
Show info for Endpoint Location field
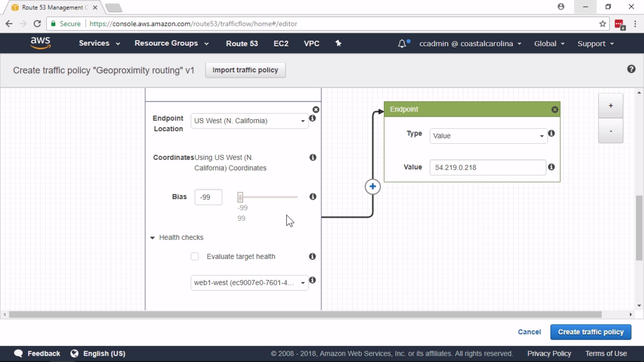[313, 118]
